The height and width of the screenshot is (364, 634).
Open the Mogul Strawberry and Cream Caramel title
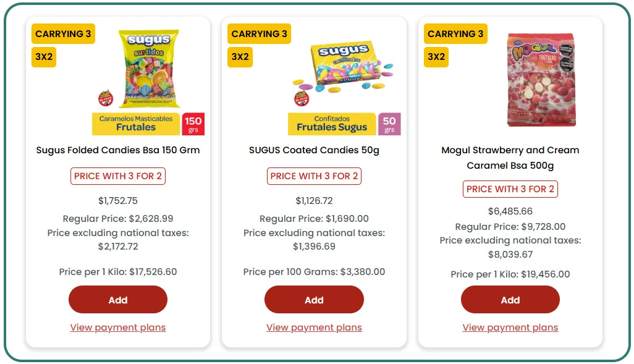pyautogui.click(x=510, y=158)
